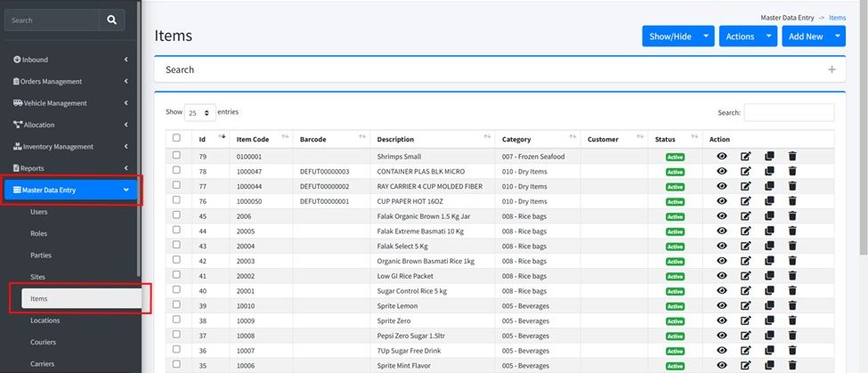
Task: View Sprite Mint Flavor item details
Action: [721, 365]
